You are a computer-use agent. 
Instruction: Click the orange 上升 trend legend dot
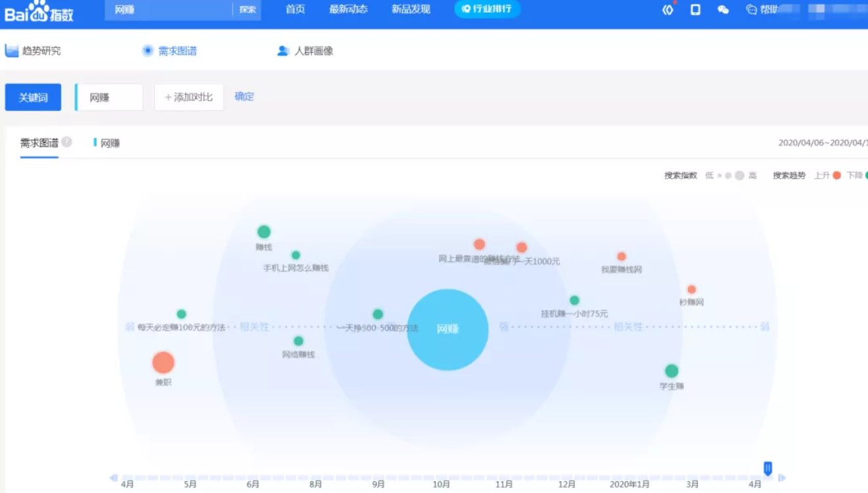836,175
